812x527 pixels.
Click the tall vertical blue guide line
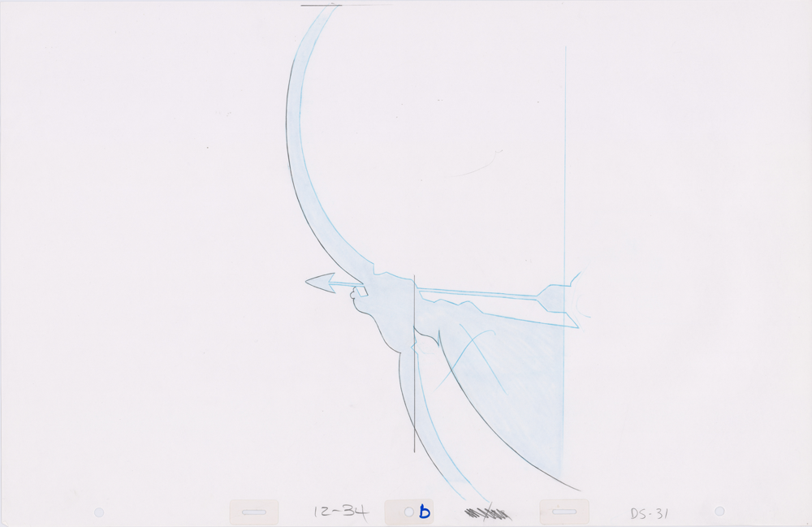click(x=565, y=162)
